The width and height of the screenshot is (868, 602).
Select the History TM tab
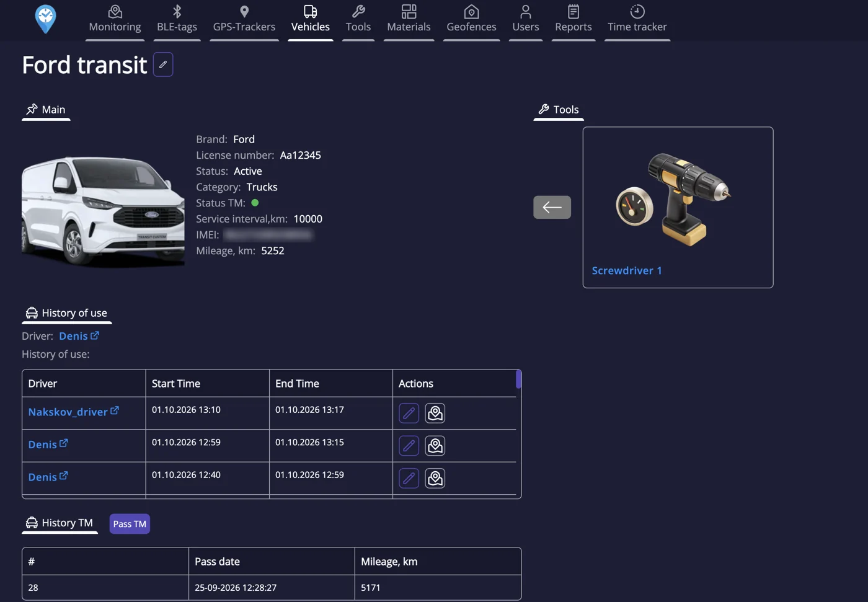pos(60,523)
